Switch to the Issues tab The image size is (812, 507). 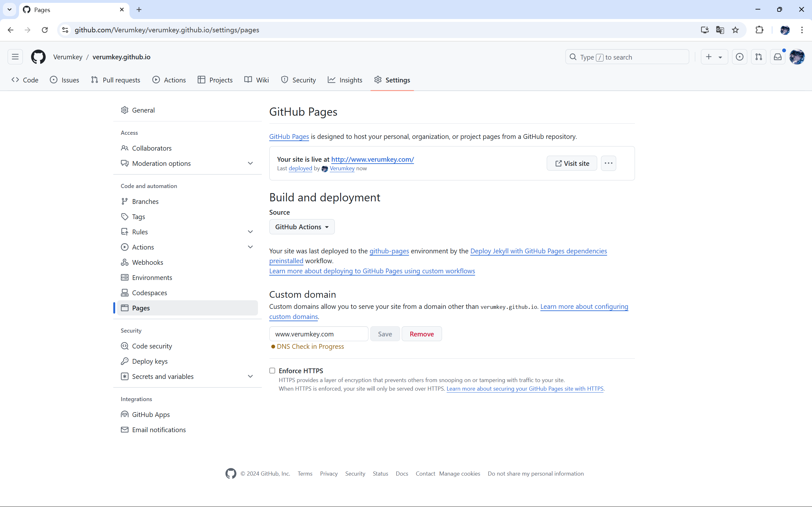pyautogui.click(x=64, y=80)
